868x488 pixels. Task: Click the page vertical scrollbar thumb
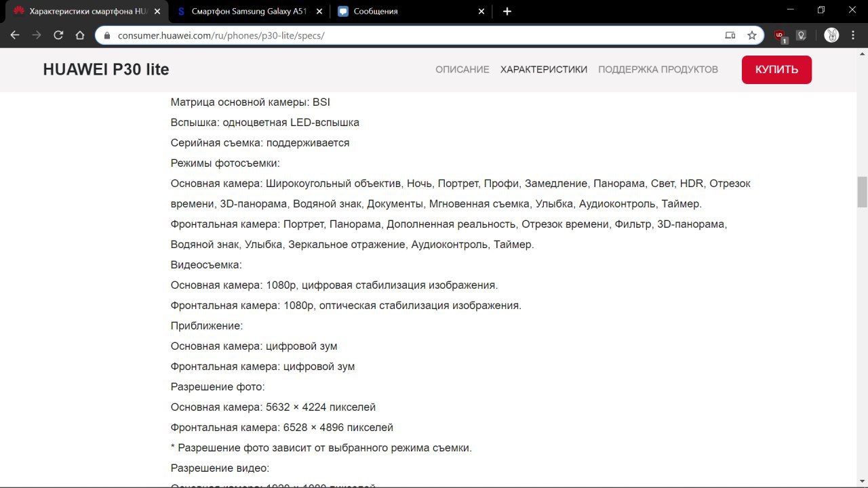[x=863, y=192]
